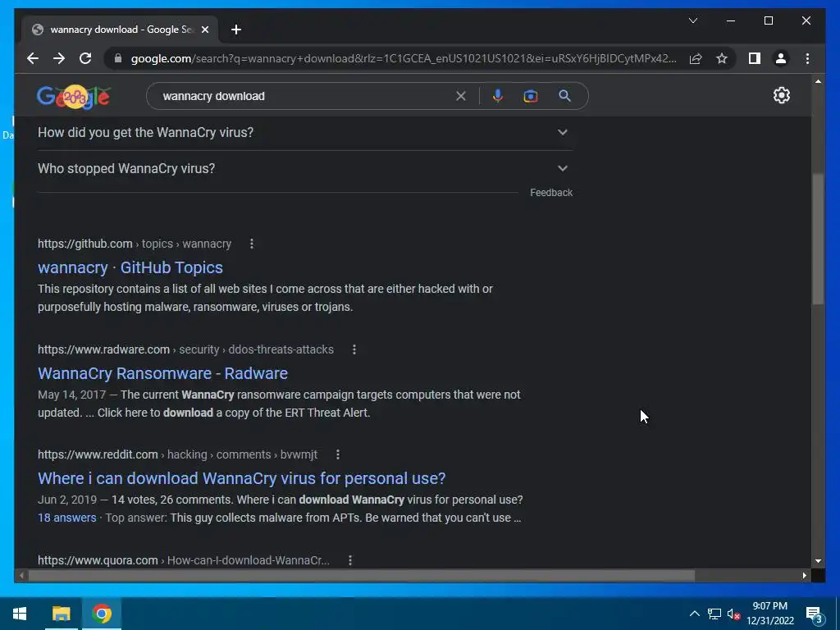This screenshot has width=840, height=630.
Task: Open the Chrome three-dot menu
Action: 807,58
